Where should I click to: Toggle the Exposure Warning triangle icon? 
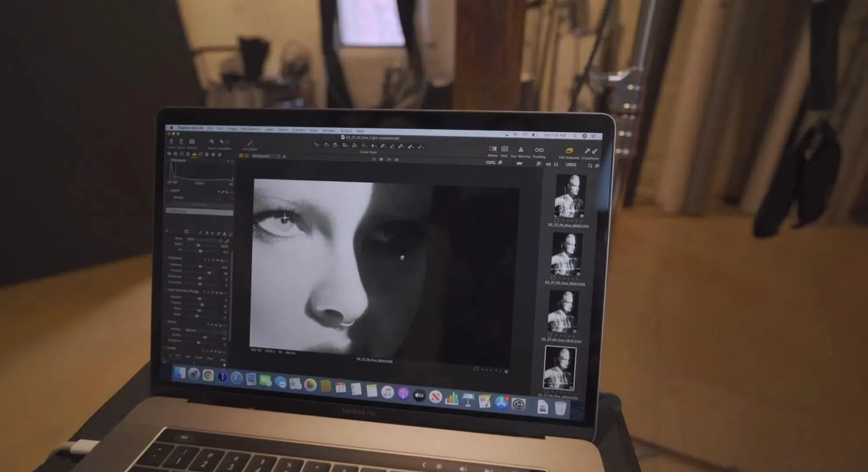[521, 150]
